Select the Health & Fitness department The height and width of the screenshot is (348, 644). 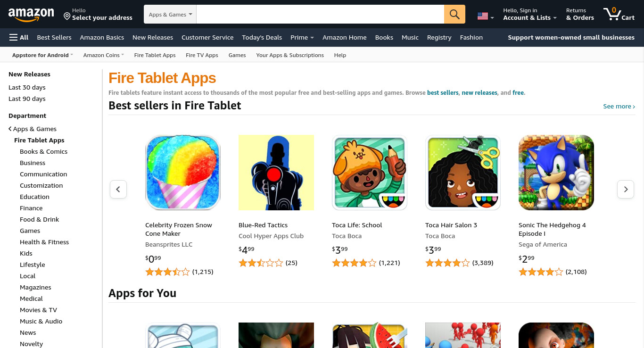click(x=44, y=242)
